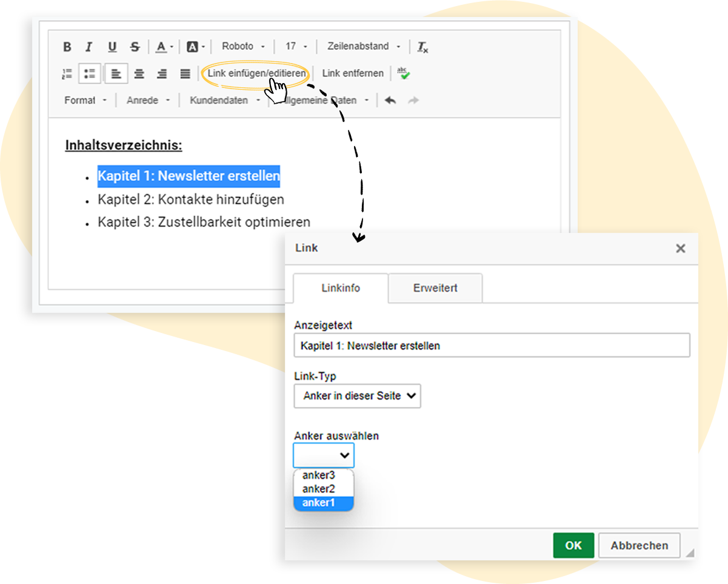Toggle left text alignment
This screenshot has height=584, width=728.
pos(116,74)
